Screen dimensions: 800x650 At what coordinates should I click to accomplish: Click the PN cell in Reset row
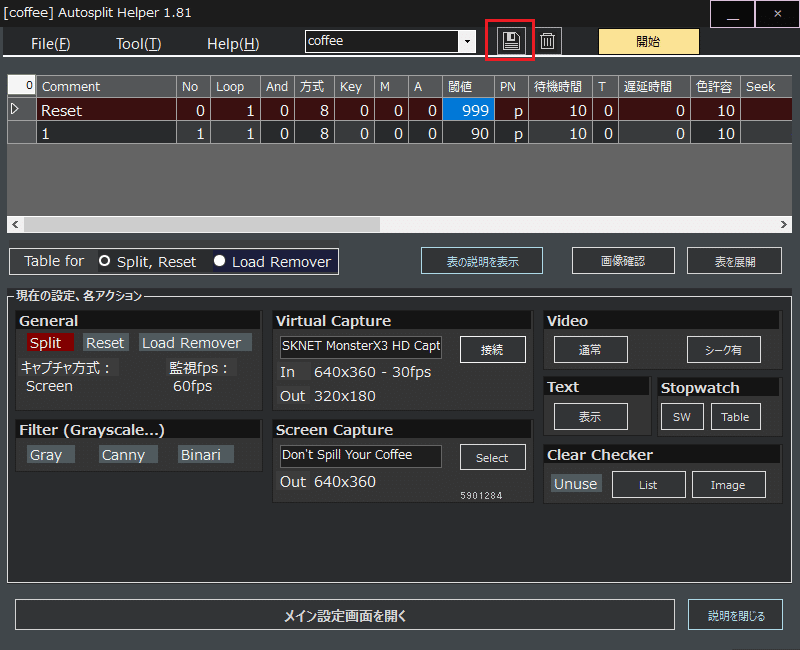[x=511, y=109]
